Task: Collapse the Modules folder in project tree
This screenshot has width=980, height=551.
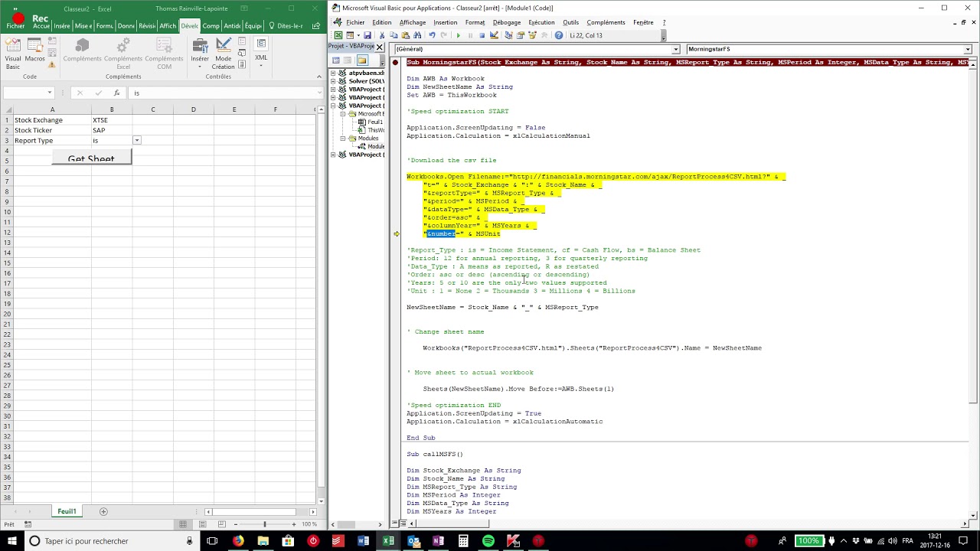Action: pyautogui.click(x=343, y=139)
